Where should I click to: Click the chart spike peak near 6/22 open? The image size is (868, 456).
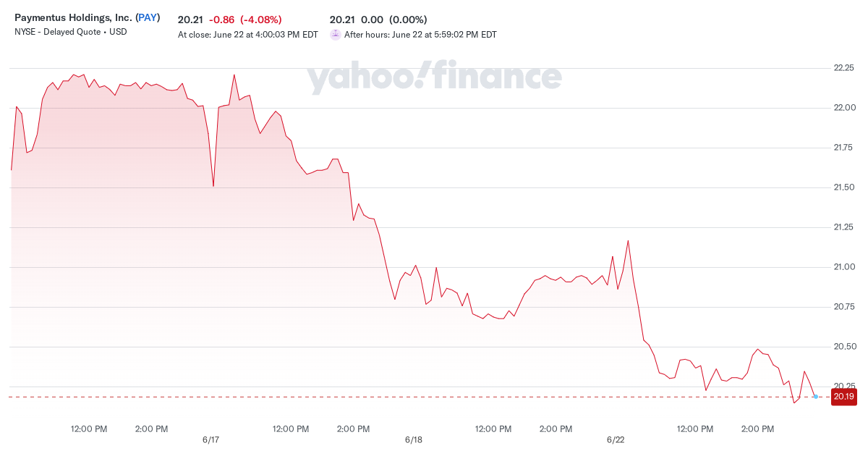click(x=628, y=240)
